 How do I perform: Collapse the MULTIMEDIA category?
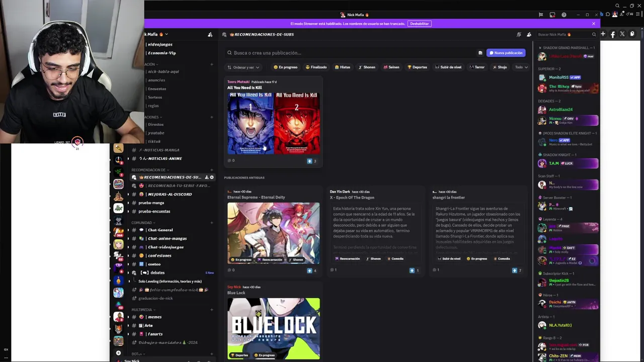tap(143, 310)
